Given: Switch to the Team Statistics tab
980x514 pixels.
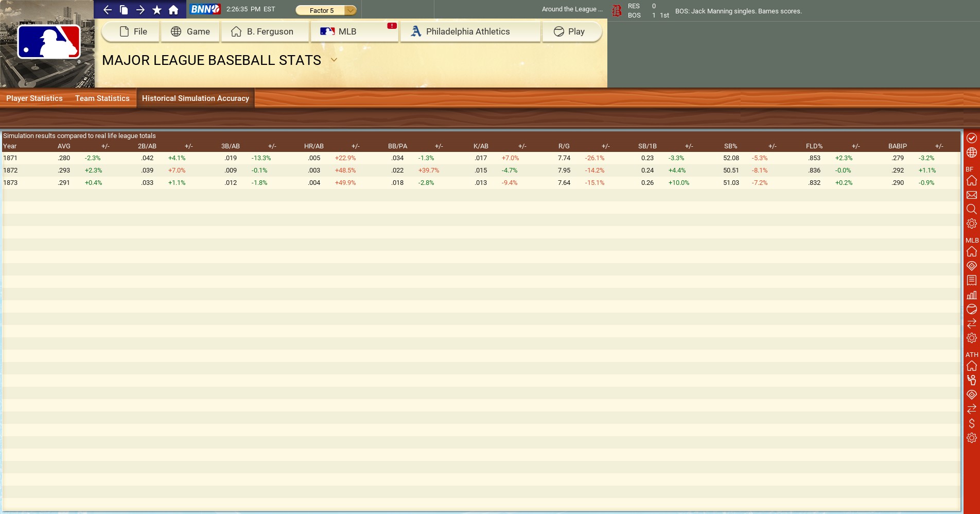Looking at the screenshot, I should 102,98.
